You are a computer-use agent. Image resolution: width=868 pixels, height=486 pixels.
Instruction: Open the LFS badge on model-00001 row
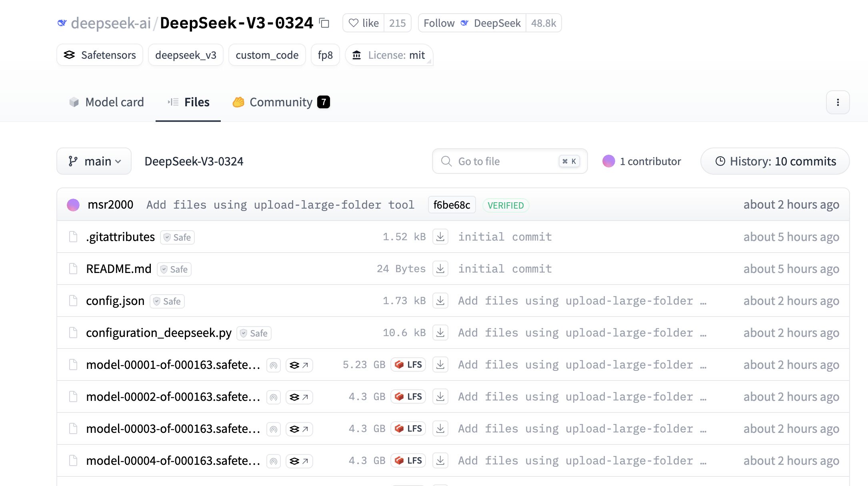tap(408, 364)
